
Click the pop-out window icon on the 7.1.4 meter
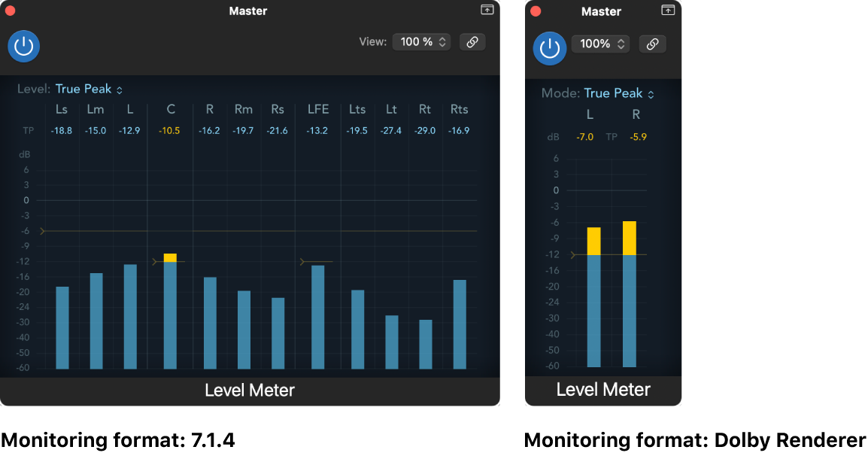point(487,11)
